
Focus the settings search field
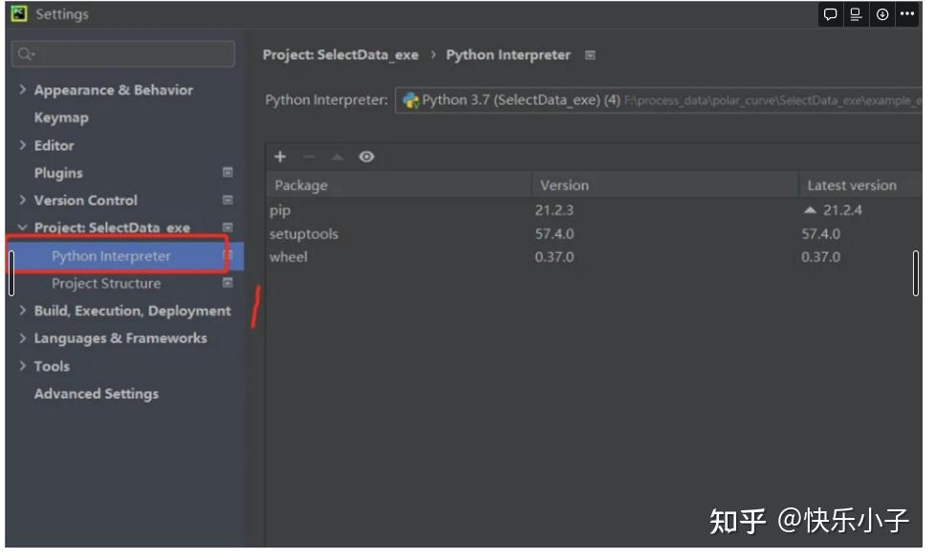pyautogui.click(x=122, y=54)
